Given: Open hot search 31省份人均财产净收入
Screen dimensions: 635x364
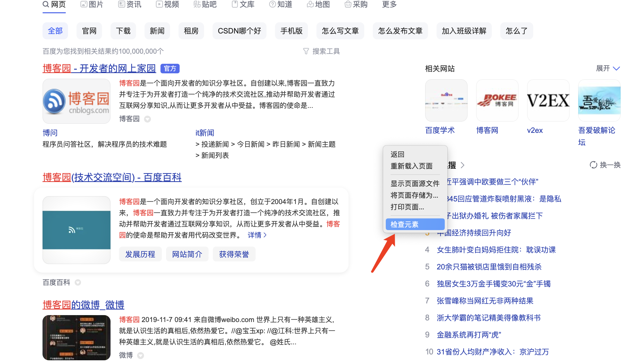Looking at the screenshot, I should 493,352.
